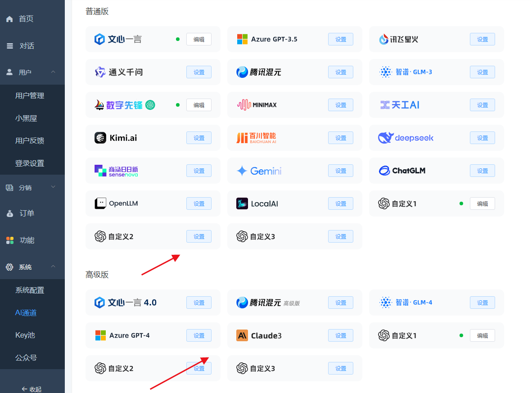Image resolution: width=532 pixels, height=393 pixels.
Task: Click 设置 for LocalAI
Action: click(341, 203)
